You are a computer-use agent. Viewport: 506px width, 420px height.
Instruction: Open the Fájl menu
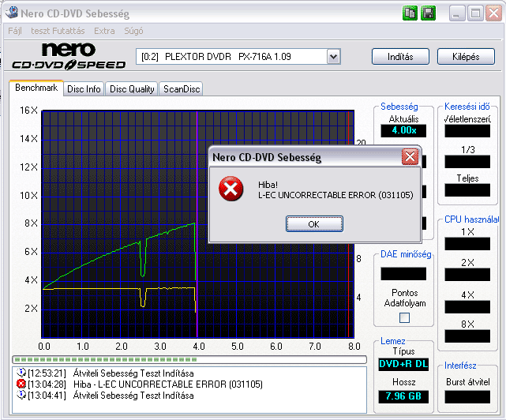coord(15,31)
